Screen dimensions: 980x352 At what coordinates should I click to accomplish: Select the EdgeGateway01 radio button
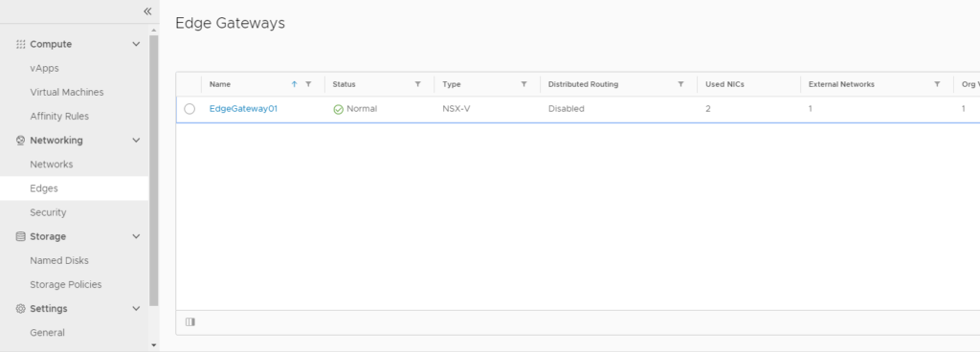pos(189,109)
